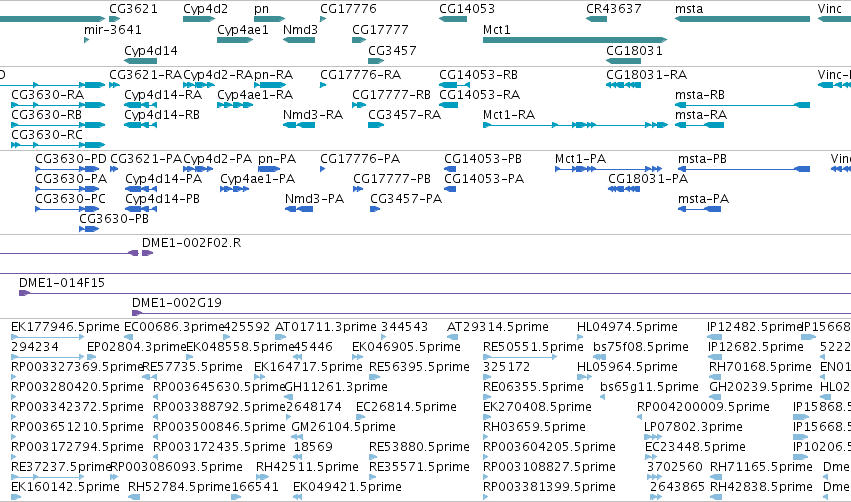Click the CG3457-PA protein feature
851x502 pixels.
tap(375, 209)
